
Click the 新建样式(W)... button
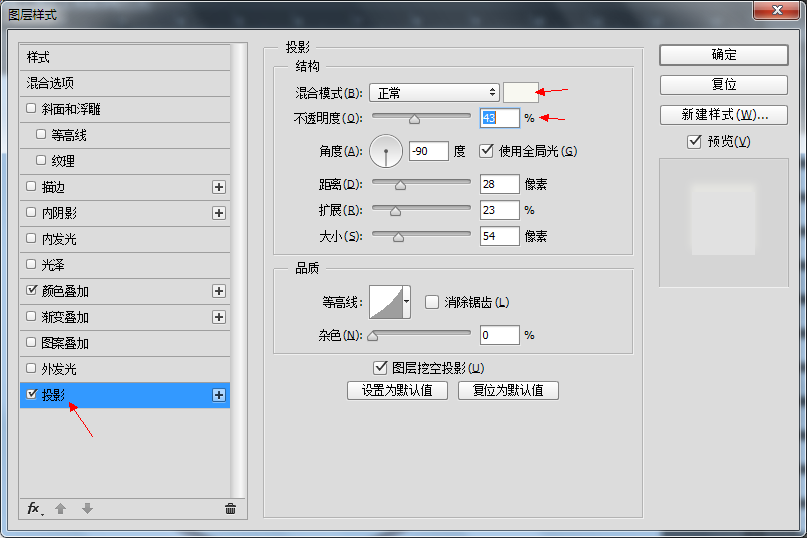point(724,115)
